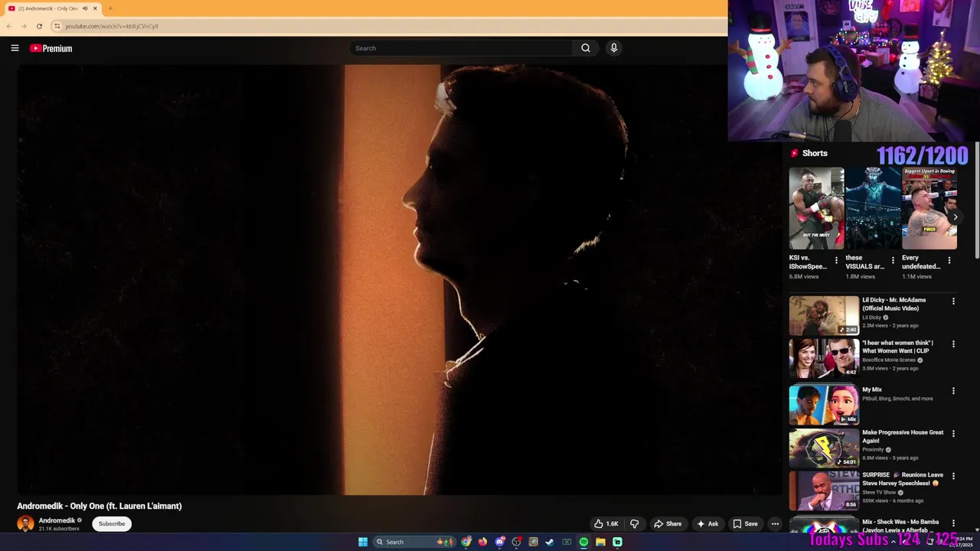The image size is (980, 551).
Task: Mute tab via speaker icon on tab
Action: (84, 8)
